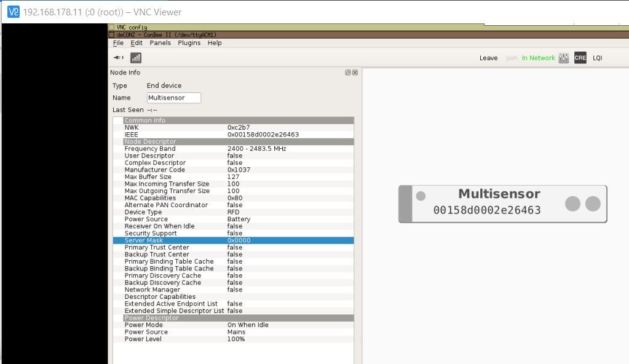
Task: Open the Panels menu
Action: coord(160,43)
